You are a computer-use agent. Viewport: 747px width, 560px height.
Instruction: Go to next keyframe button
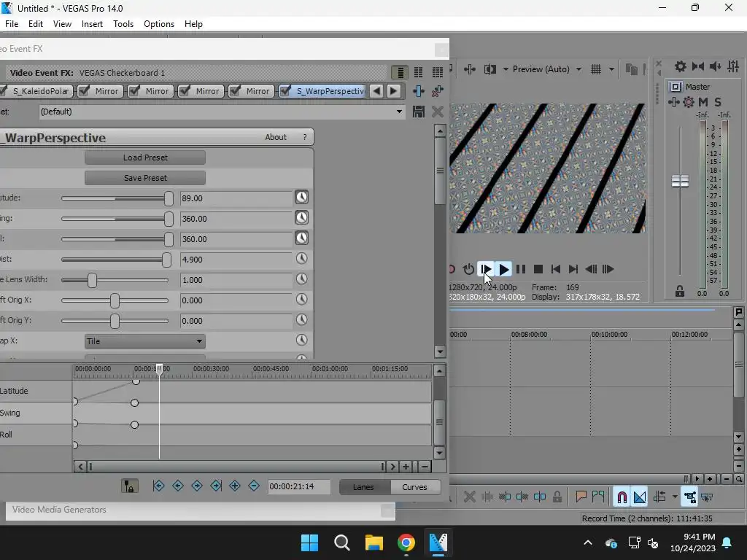(x=197, y=486)
